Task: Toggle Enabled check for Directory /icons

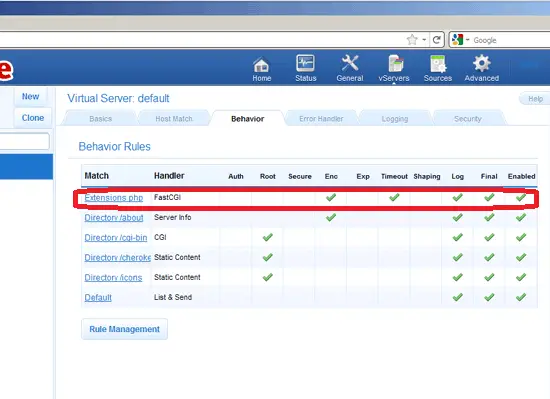Action: (x=521, y=277)
